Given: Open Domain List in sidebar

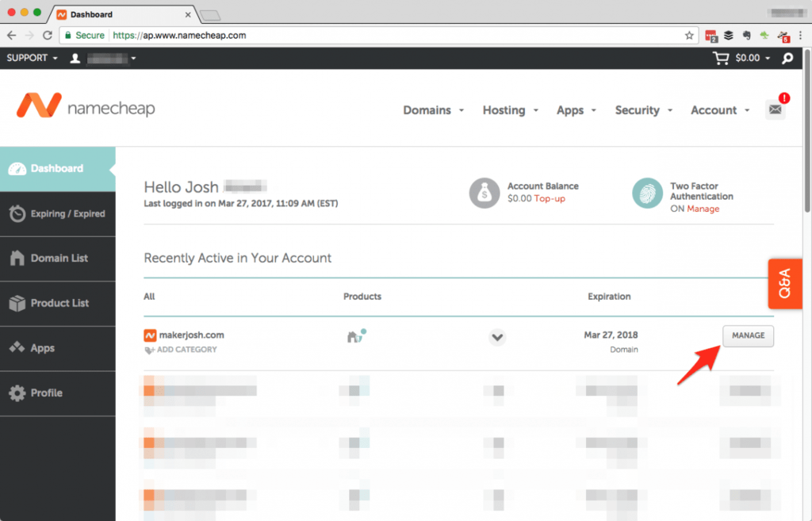Looking at the screenshot, I should click(x=57, y=259).
